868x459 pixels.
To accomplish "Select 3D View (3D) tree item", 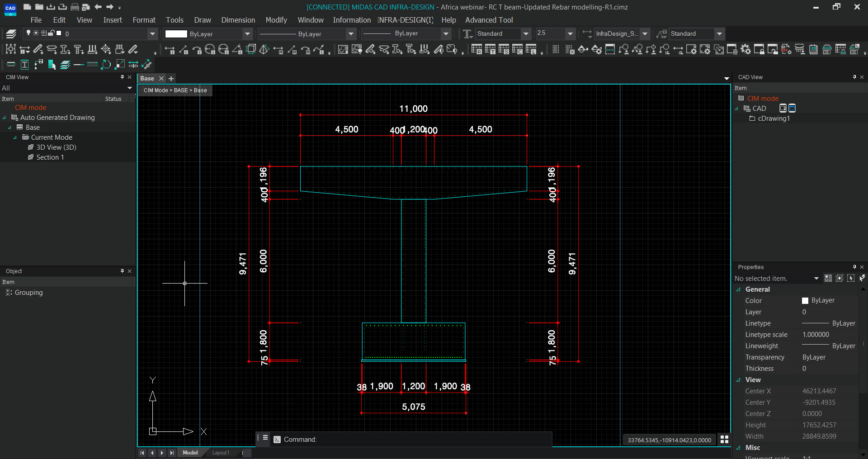I will [56, 147].
